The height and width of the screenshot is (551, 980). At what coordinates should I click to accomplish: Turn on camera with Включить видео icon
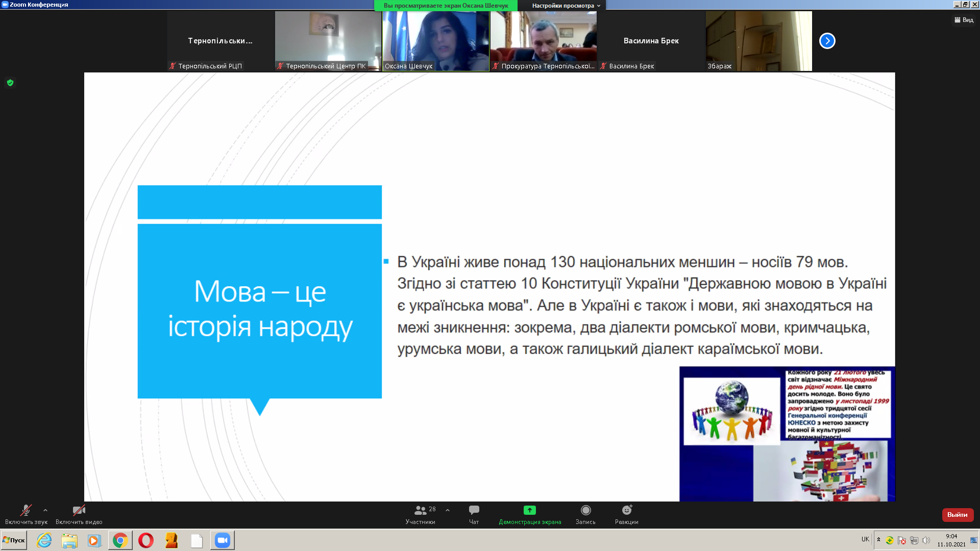79,514
